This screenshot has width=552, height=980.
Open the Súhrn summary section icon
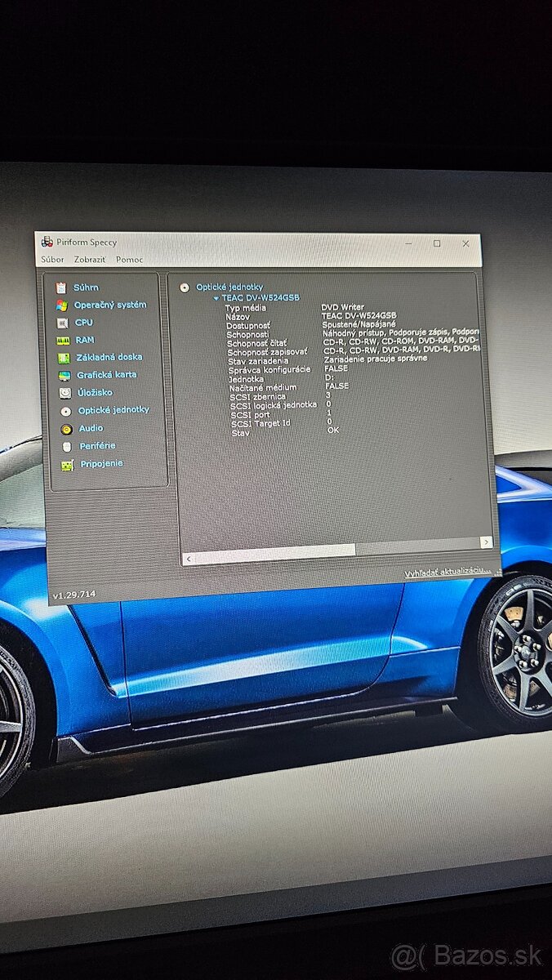coord(60,287)
